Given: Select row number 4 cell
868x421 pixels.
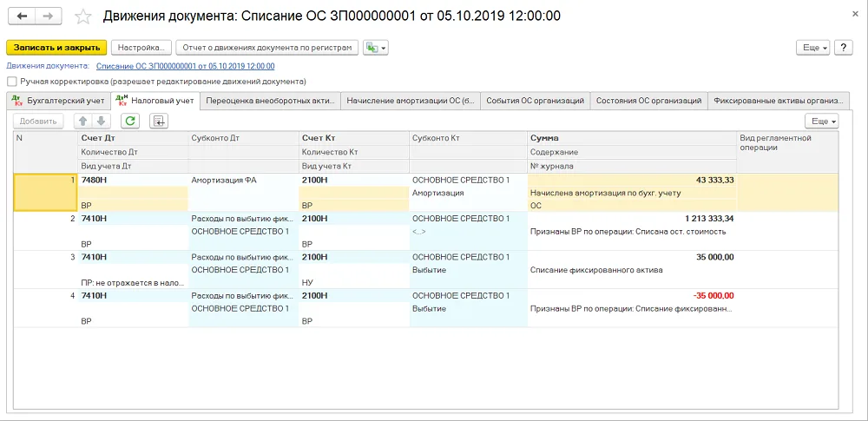Looking at the screenshot, I should [45, 307].
